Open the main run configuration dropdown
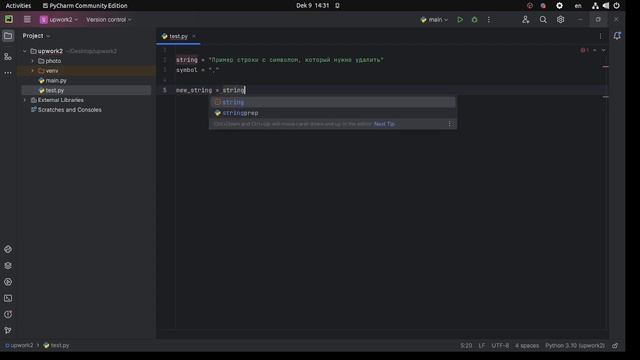Screen dimensions: 640x360 [434, 20]
